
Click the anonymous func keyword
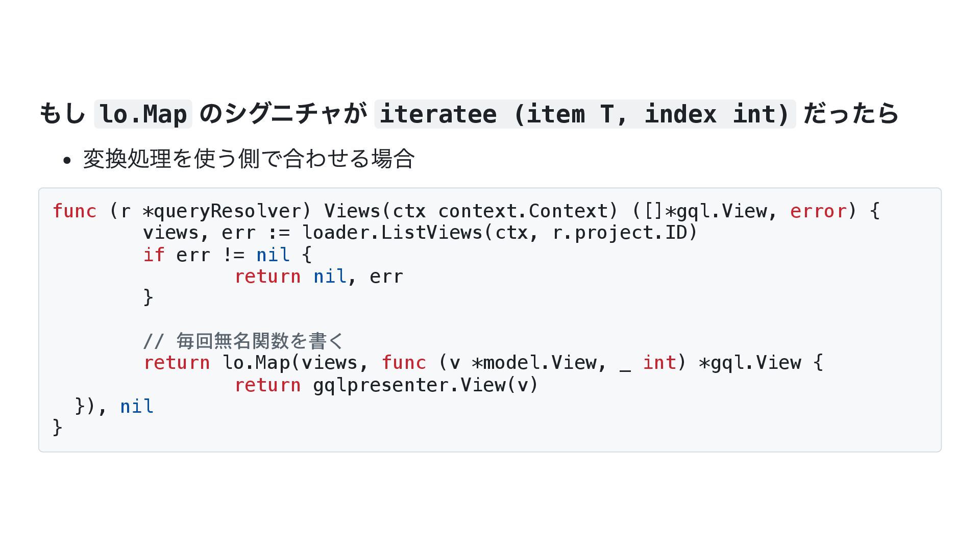pos(404,363)
